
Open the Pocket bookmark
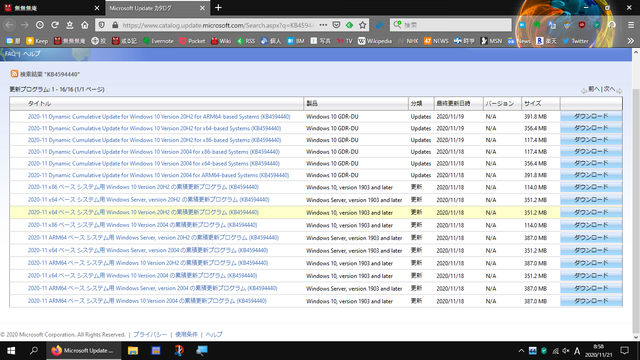pyautogui.click(x=192, y=41)
